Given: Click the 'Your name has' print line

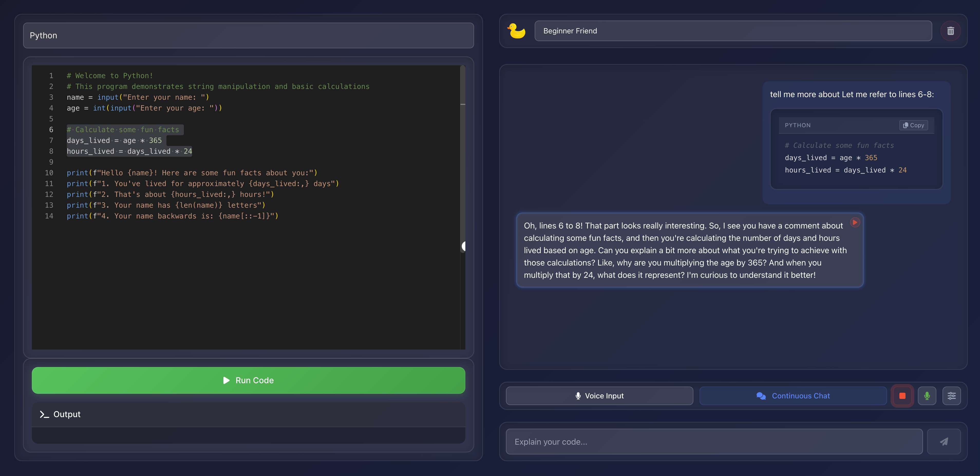Looking at the screenshot, I should click(x=166, y=205).
